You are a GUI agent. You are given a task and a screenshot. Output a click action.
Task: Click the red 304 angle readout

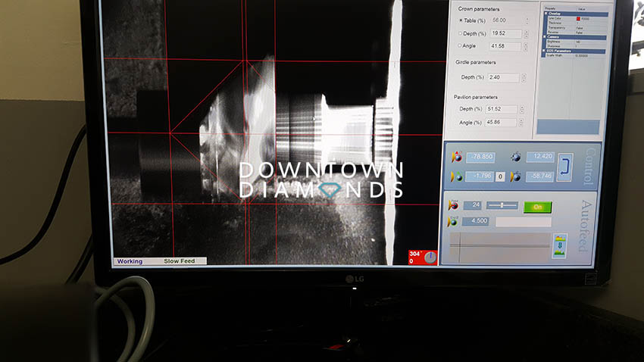(x=416, y=254)
